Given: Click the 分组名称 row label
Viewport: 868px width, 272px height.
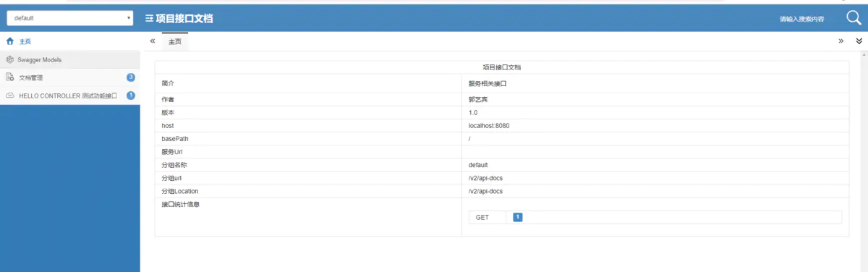Looking at the screenshot, I should click(174, 165).
